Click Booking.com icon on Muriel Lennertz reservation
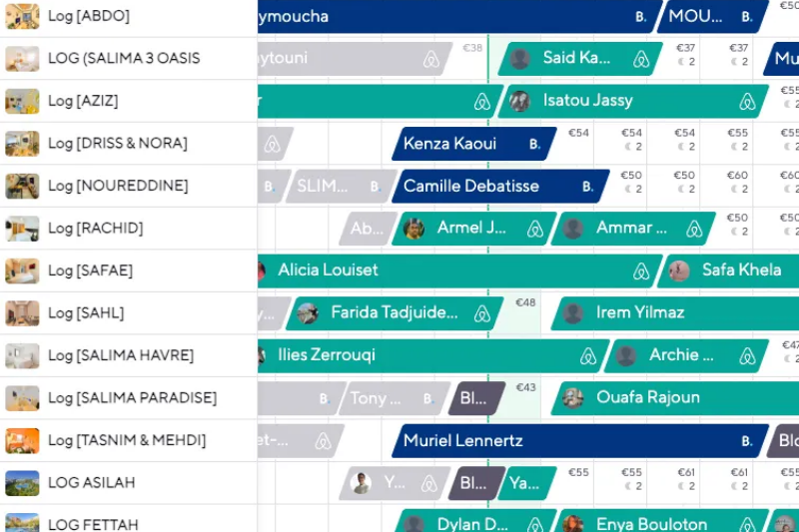 pos(747,441)
